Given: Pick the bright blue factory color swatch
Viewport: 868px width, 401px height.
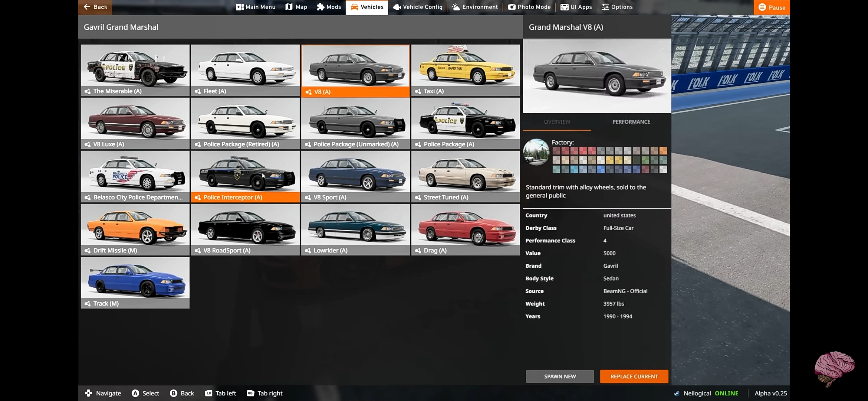Looking at the screenshot, I should (601, 170).
